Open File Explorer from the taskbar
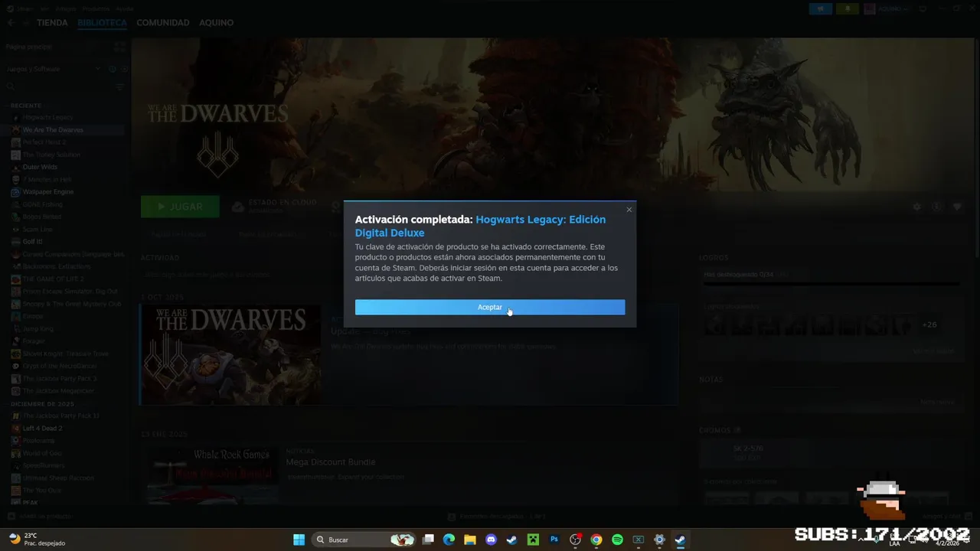The image size is (980, 551). point(470,540)
